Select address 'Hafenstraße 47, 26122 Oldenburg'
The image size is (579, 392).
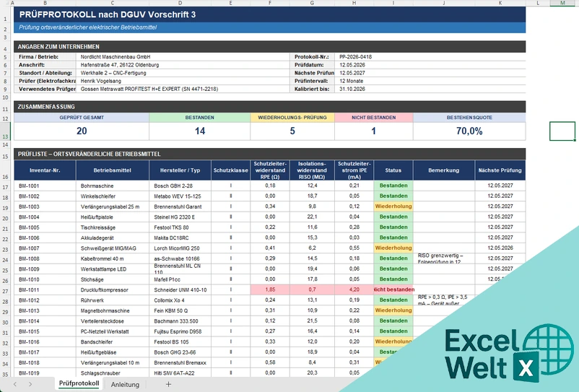[x=183, y=65]
